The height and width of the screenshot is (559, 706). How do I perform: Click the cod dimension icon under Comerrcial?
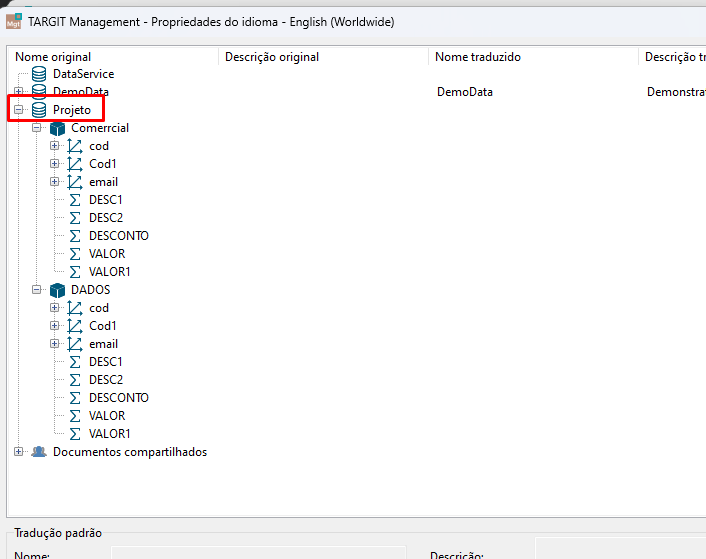pyautogui.click(x=75, y=146)
